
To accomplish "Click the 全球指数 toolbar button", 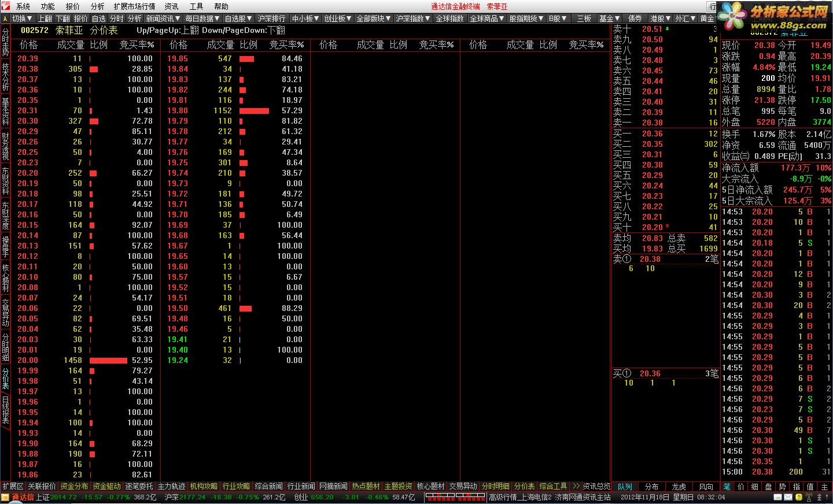I will coord(449,18).
